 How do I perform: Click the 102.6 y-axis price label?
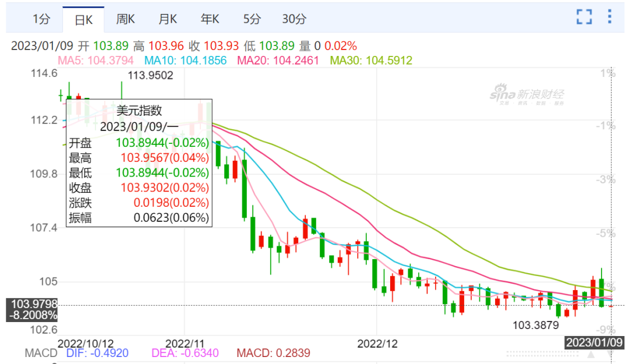(x=44, y=330)
